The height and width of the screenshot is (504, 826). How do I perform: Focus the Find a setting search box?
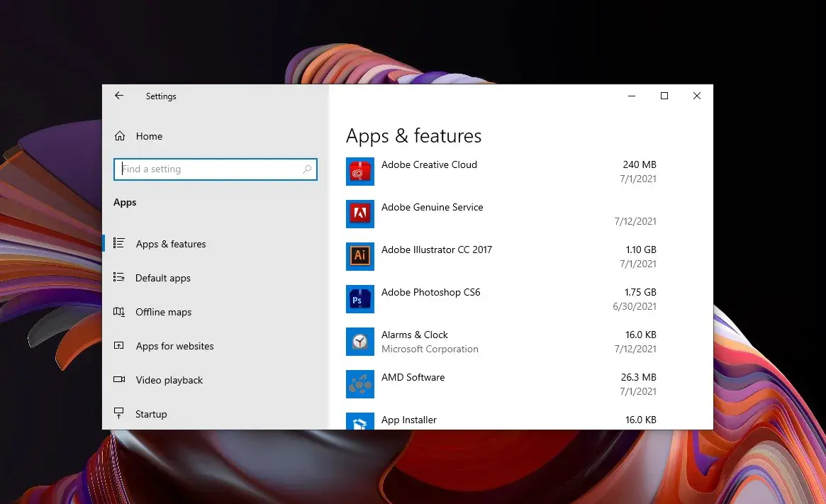(x=209, y=169)
